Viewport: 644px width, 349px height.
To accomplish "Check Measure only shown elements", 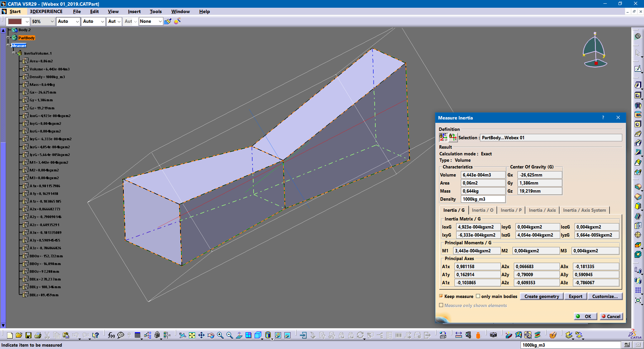I will pos(441,305).
